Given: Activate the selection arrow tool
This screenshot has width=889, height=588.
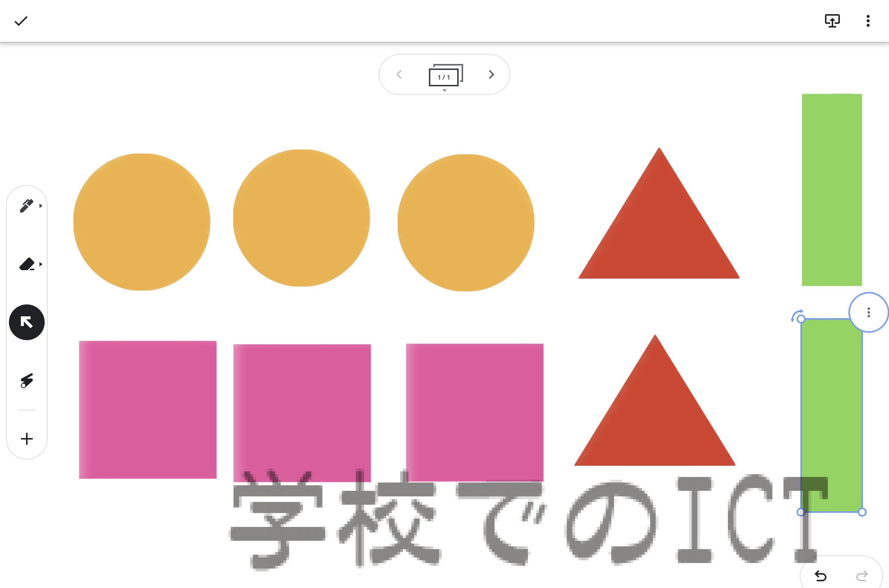Looking at the screenshot, I should click(27, 323).
